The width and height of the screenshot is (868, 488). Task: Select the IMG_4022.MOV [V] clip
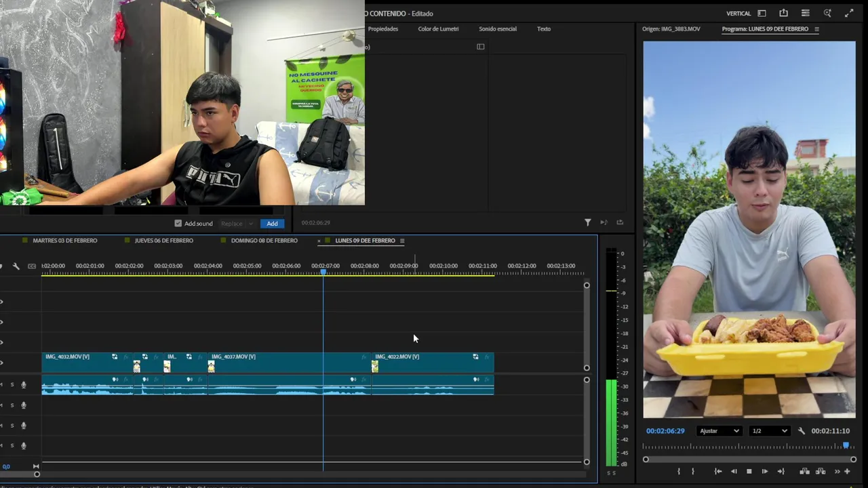[433, 363]
